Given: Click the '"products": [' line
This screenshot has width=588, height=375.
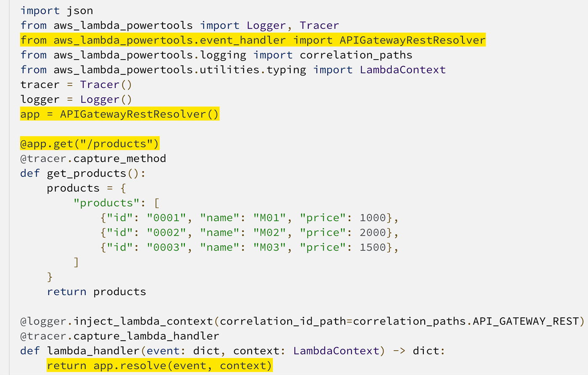Looking at the screenshot, I should point(116,203).
